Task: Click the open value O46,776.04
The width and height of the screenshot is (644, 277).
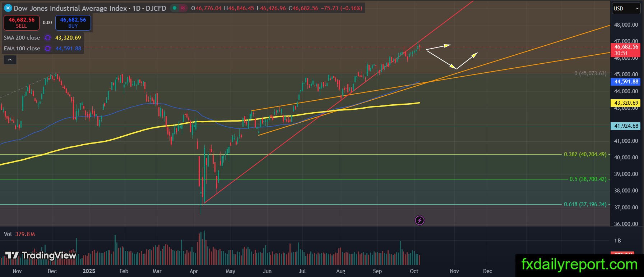Action: click(206, 8)
